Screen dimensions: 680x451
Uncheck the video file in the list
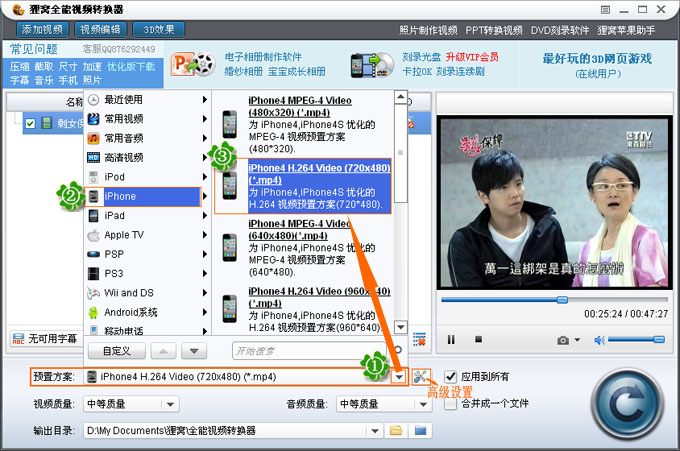click(x=30, y=123)
